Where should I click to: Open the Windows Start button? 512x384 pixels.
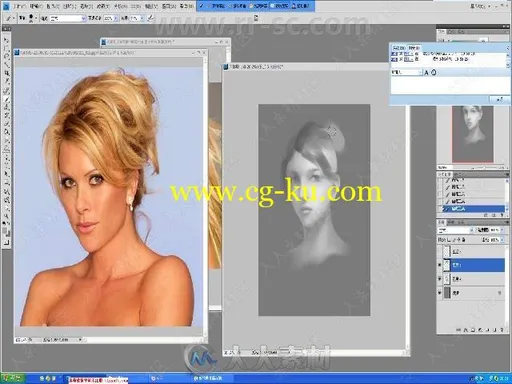pos(13,379)
